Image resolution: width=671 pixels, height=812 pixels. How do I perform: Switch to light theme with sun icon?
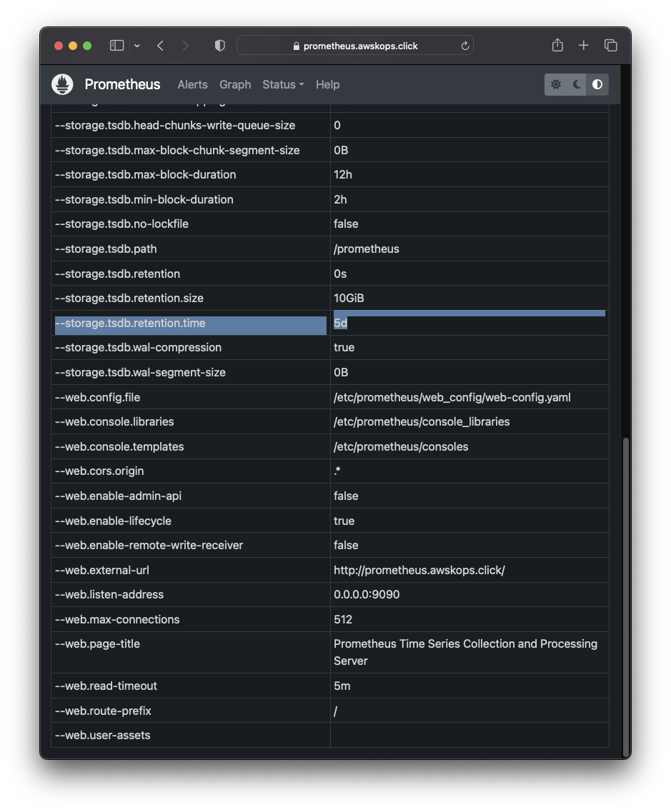click(x=555, y=84)
